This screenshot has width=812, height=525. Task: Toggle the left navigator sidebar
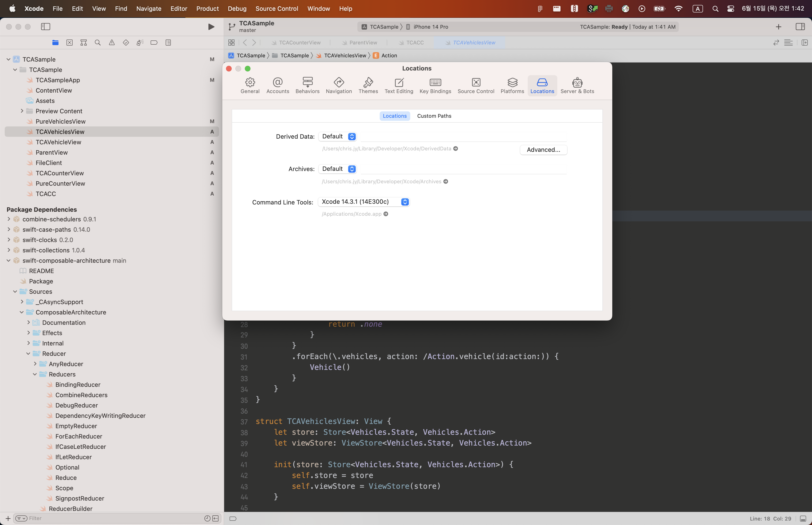coord(46,27)
